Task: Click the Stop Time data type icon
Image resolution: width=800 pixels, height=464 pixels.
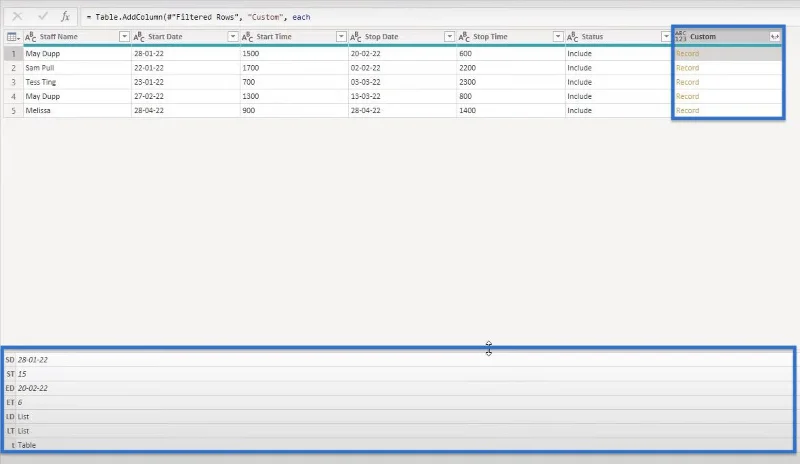Action: click(x=464, y=37)
